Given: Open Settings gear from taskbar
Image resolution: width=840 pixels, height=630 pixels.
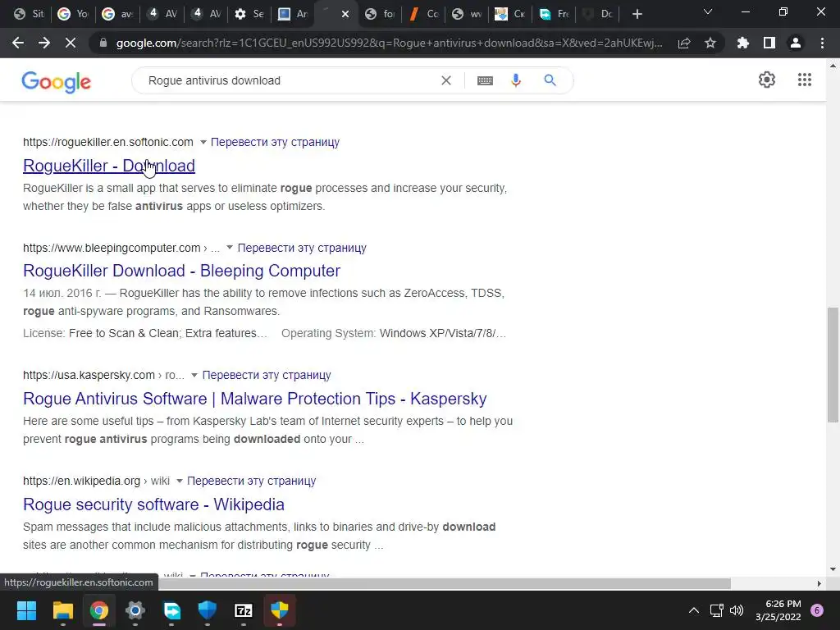Looking at the screenshot, I should [135, 610].
